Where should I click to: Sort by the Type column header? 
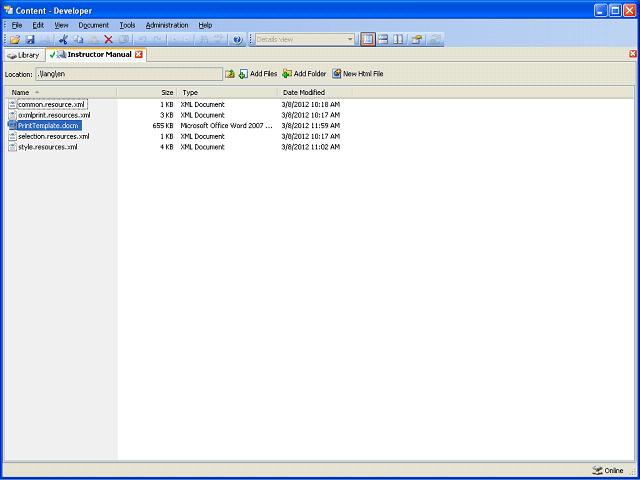click(227, 93)
